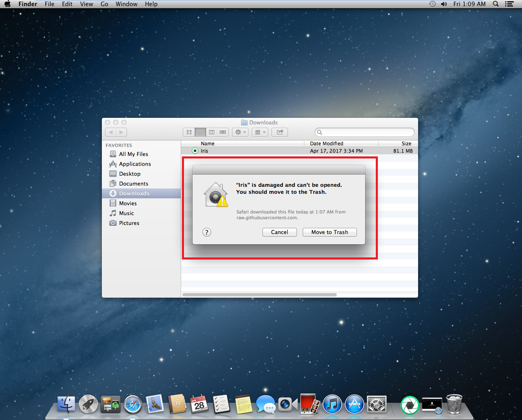The image size is (522, 420).
Task: Click the Share toolbar icon
Action: point(280,132)
